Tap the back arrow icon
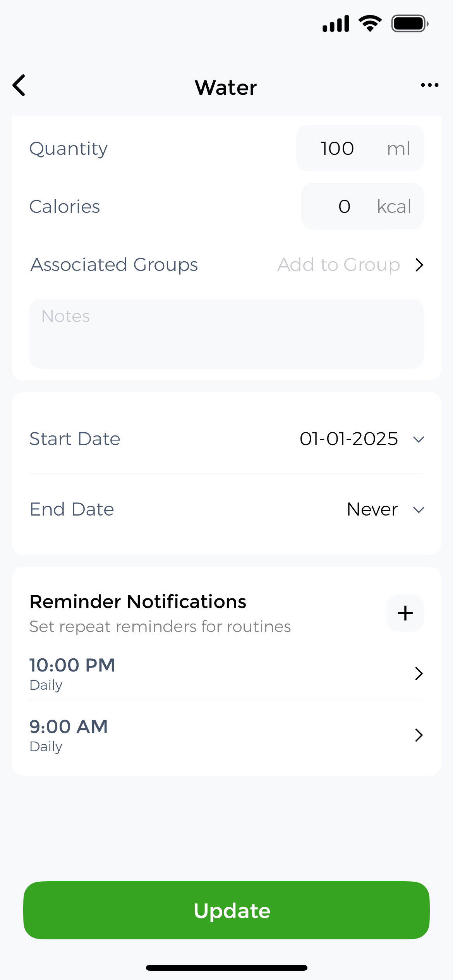453x980 pixels. 19,85
